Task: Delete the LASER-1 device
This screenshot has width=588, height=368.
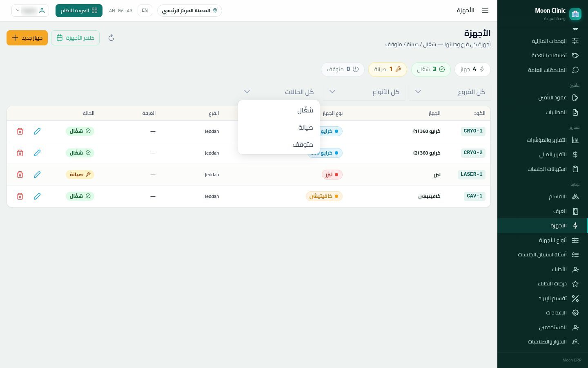Action: [20, 175]
